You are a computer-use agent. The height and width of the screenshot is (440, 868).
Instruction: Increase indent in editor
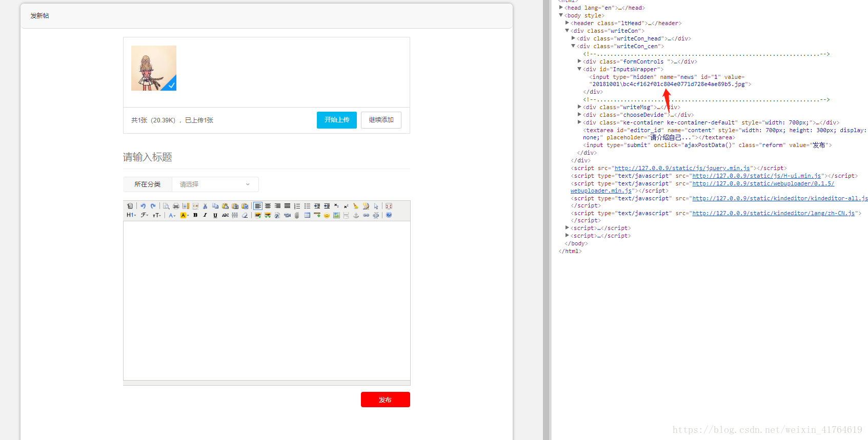(317, 206)
